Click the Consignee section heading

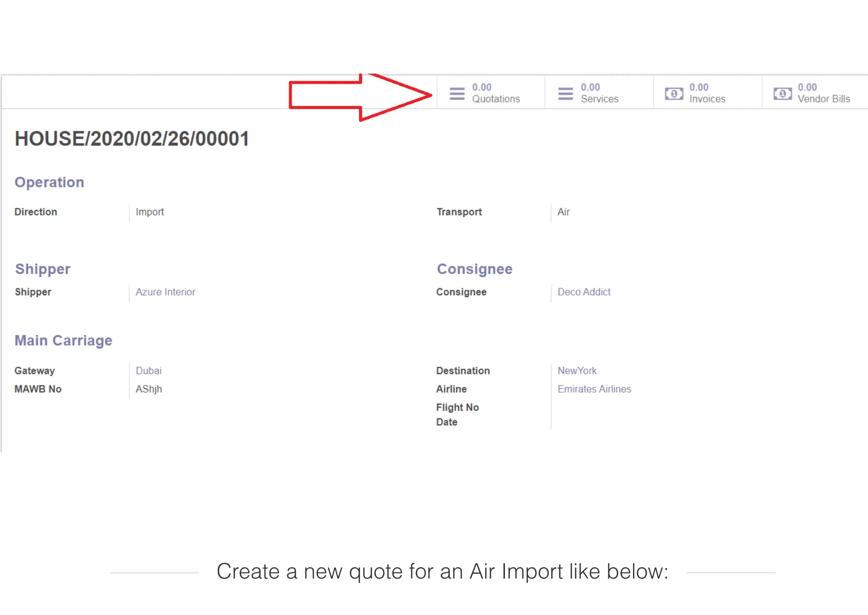pos(474,269)
